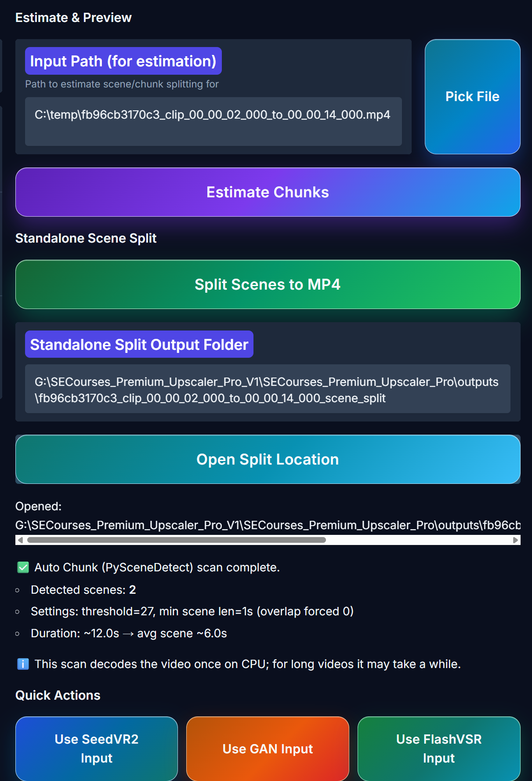532x781 pixels.
Task: Click the Standalone Split Output Folder label
Action: (139, 344)
